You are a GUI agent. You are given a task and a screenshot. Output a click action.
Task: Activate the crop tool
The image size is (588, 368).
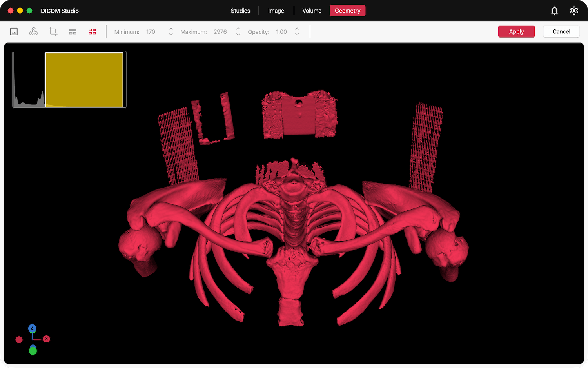53,32
